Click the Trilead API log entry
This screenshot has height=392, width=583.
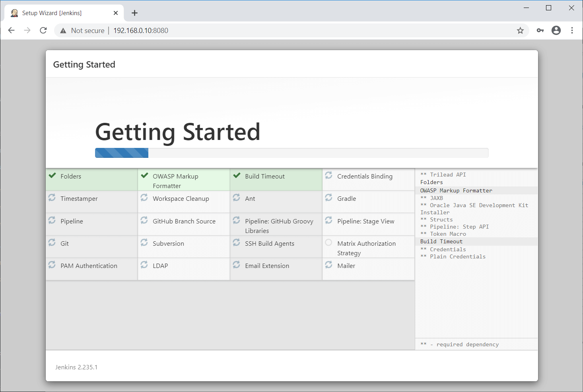click(443, 175)
